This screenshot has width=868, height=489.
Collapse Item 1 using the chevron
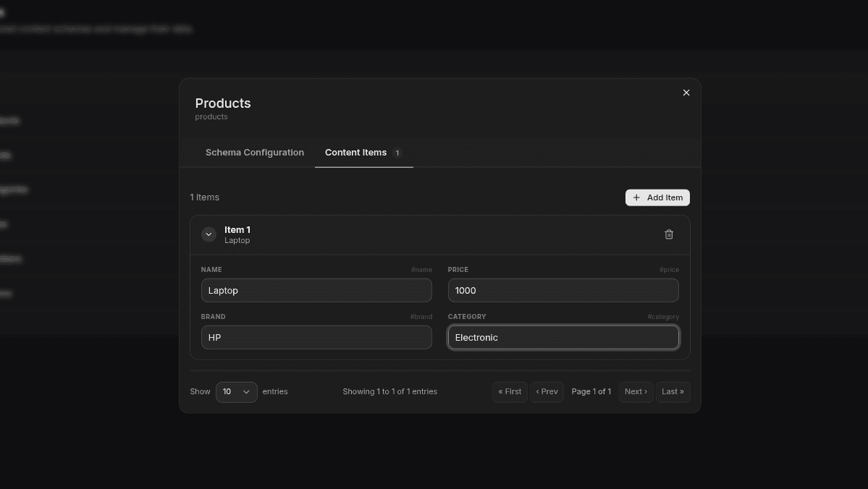coord(208,234)
